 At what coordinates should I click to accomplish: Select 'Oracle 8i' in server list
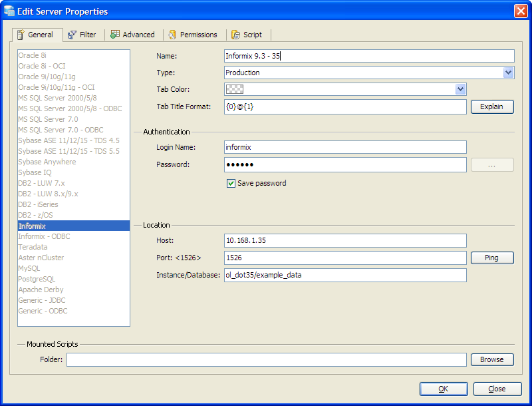click(74, 55)
